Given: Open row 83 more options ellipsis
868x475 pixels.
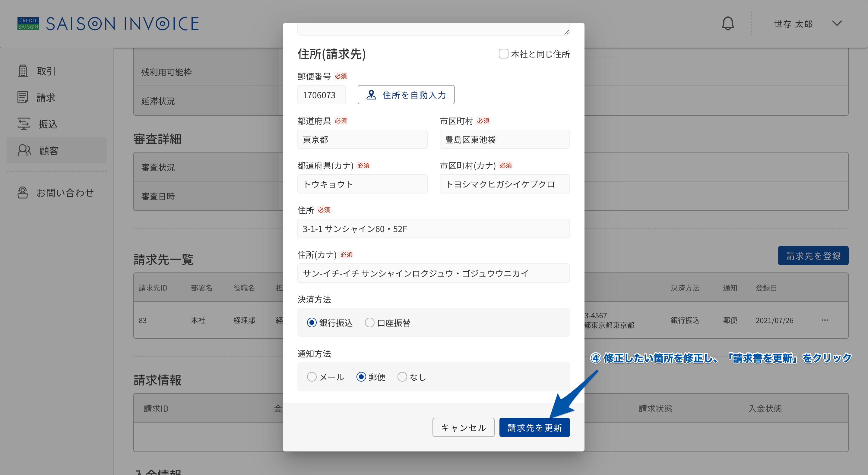Looking at the screenshot, I should [x=825, y=320].
